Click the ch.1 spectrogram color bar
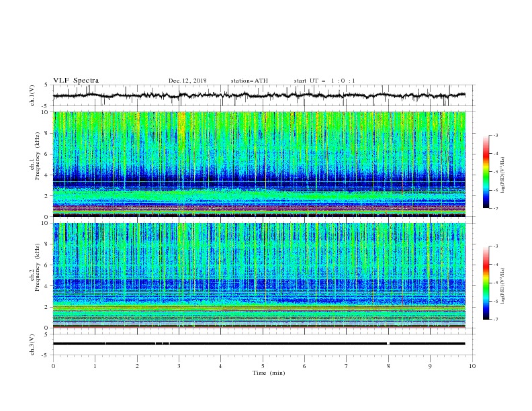The image size is (532, 411). click(486, 171)
